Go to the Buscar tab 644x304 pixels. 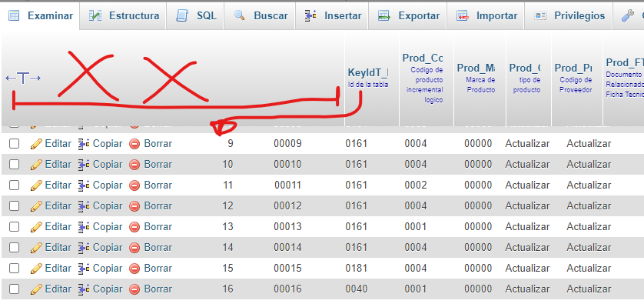260,15
